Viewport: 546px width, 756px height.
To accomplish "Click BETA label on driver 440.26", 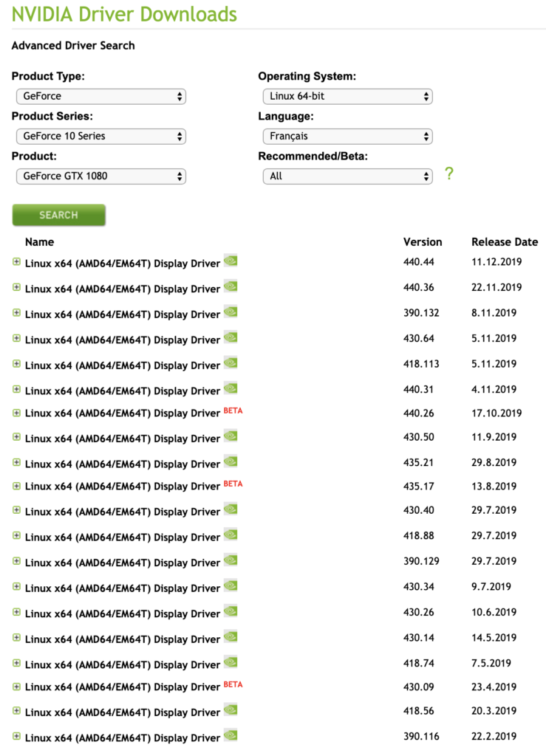I will click(x=233, y=410).
